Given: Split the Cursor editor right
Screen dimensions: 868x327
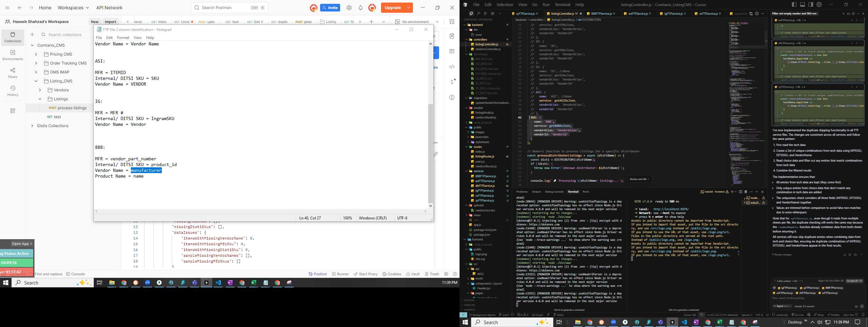Looking at the screenshot, I should (x=757, y=13).
